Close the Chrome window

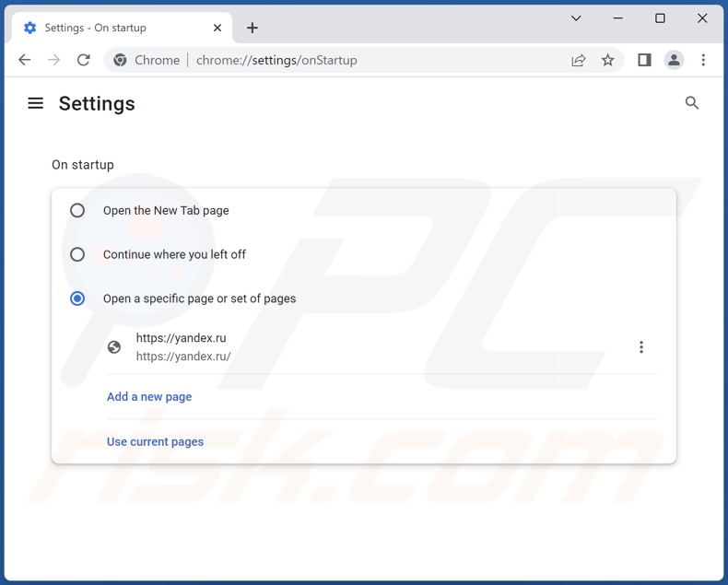pyautogui.click(x=702, y=18)
